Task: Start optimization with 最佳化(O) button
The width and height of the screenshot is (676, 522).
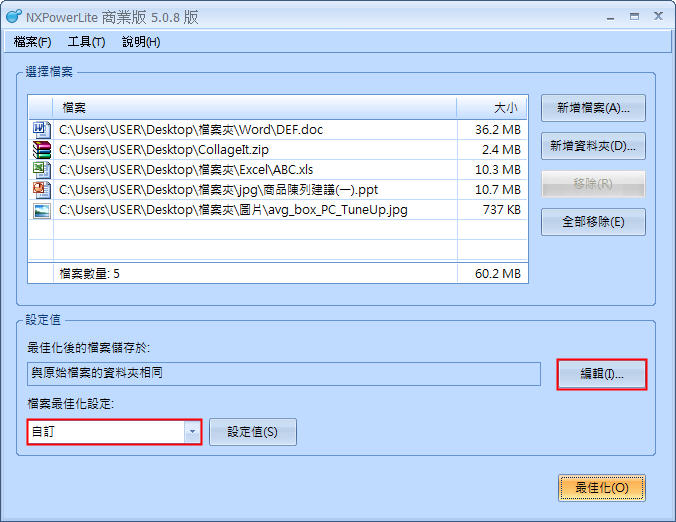Action: pyautogui.click(x=601, y=488)
